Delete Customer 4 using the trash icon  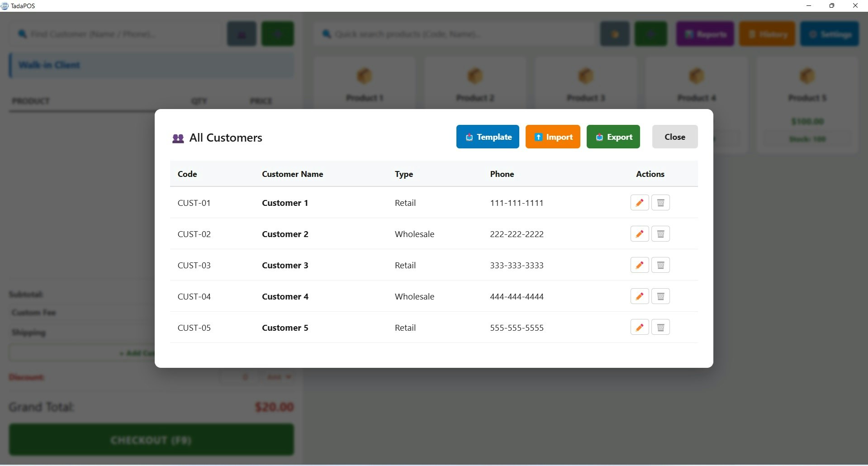coord(660,296)
